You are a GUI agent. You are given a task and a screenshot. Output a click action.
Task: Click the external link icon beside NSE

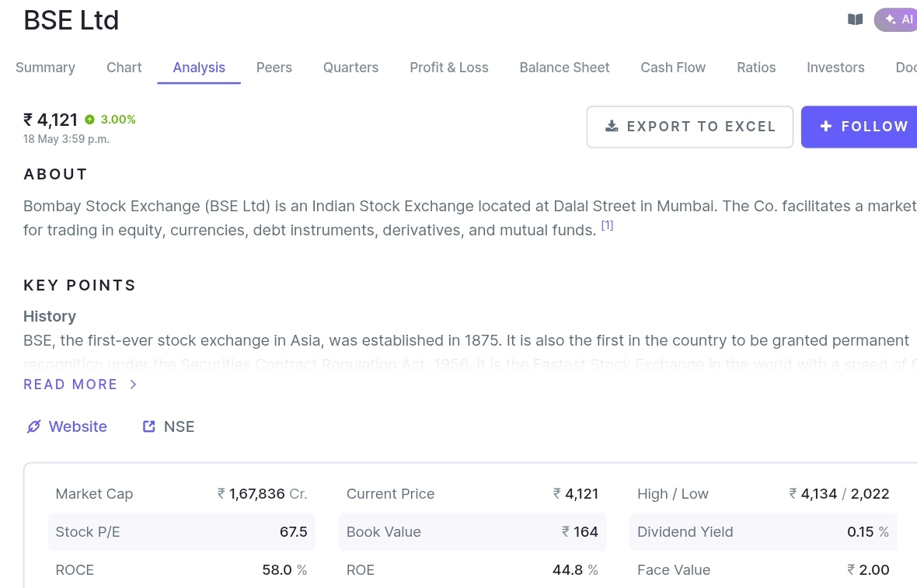tap(149, 426)
